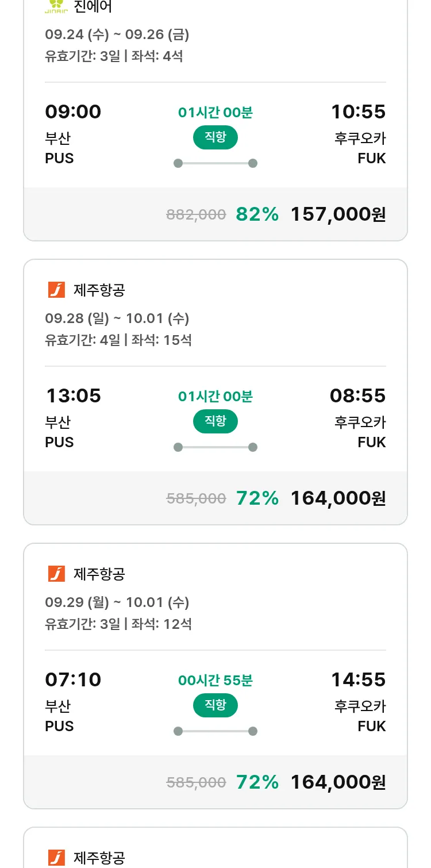Tap the 직항 badge on the 09:00 flight
Viewport: 431px width, 868px height.
point(215,137)
